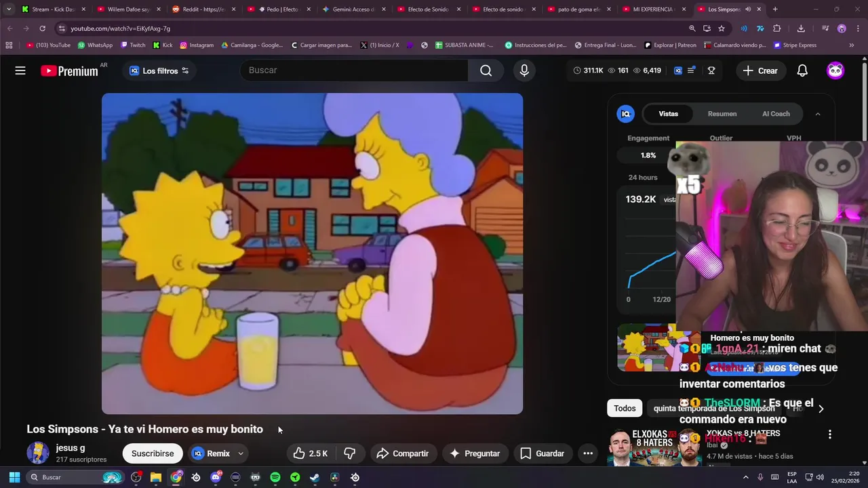
Task: Open Discord from the taskbar
Action: pos(216,477)
